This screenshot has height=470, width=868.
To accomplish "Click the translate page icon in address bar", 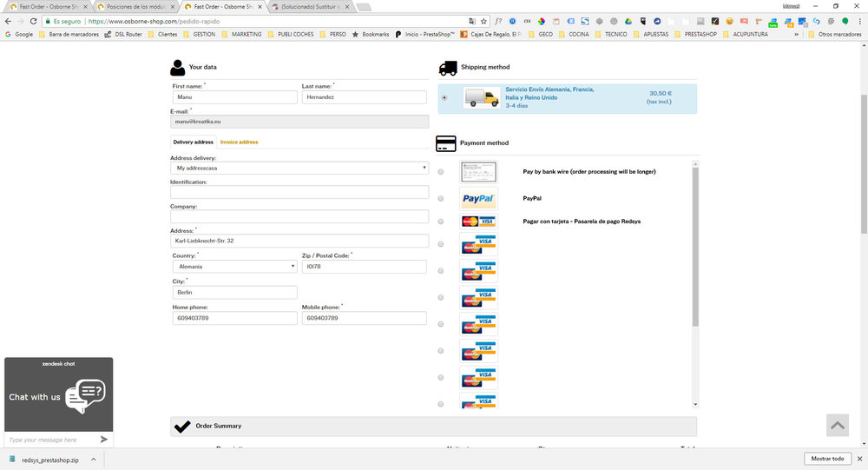I will (x=471, y=21).
